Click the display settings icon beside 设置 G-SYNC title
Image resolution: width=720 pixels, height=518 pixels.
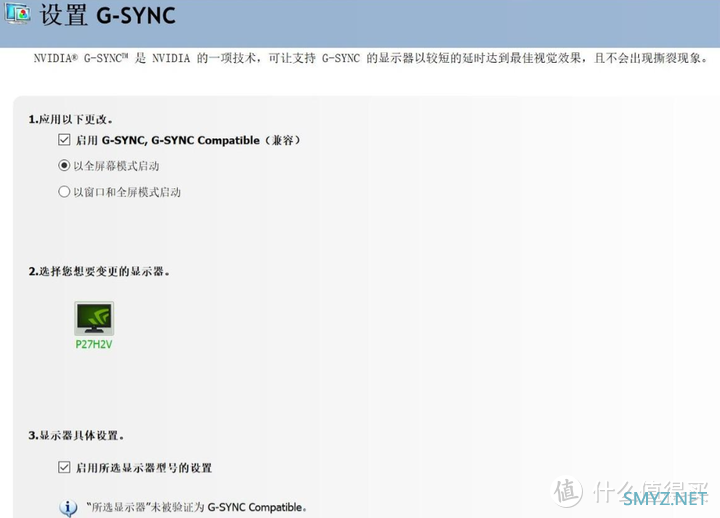click(17, 13)
